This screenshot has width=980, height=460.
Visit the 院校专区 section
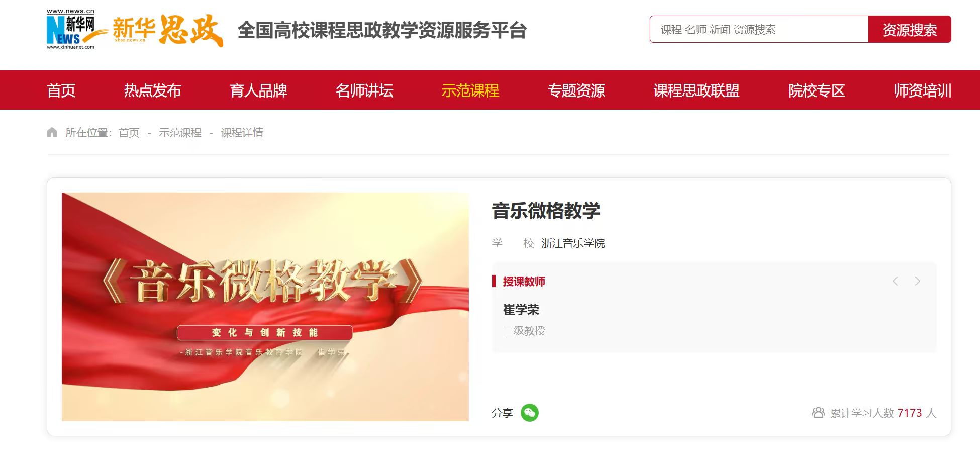pos(817,90)
